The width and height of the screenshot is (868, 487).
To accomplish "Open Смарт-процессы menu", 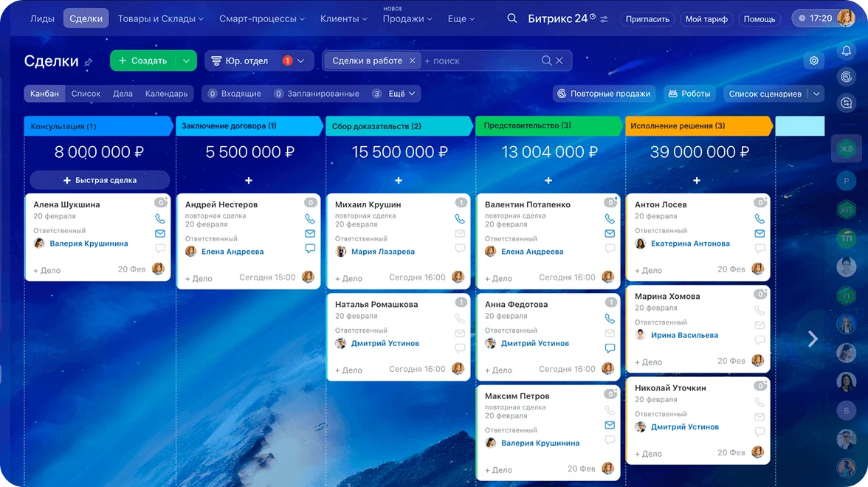I will [x=262, y=19].
